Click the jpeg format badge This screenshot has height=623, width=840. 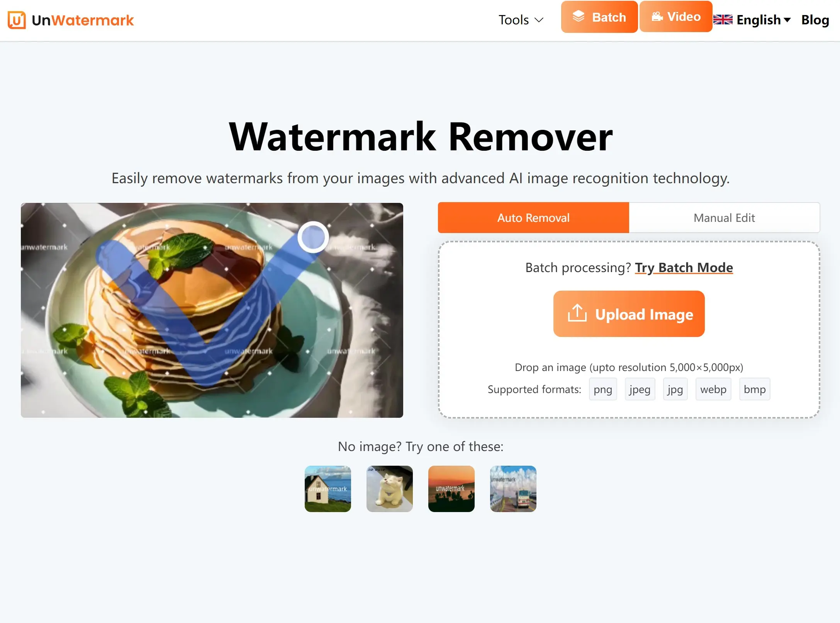(640, 389)
